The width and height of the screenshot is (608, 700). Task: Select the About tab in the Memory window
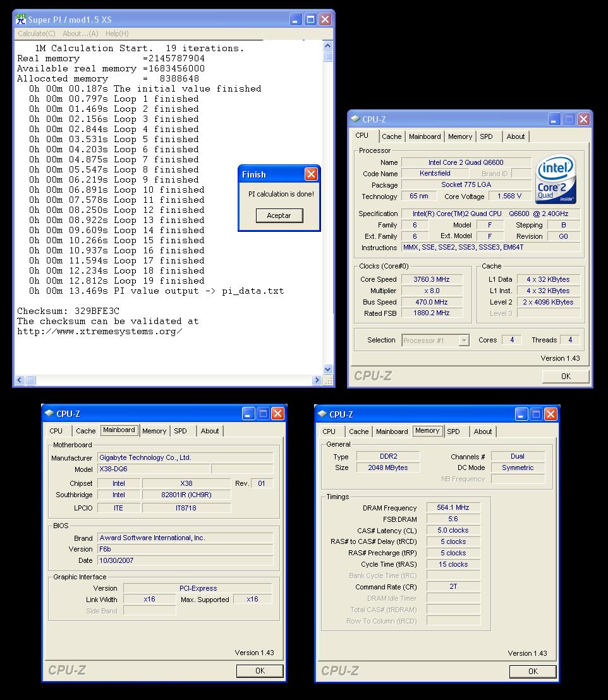click(x=482, y=431)
